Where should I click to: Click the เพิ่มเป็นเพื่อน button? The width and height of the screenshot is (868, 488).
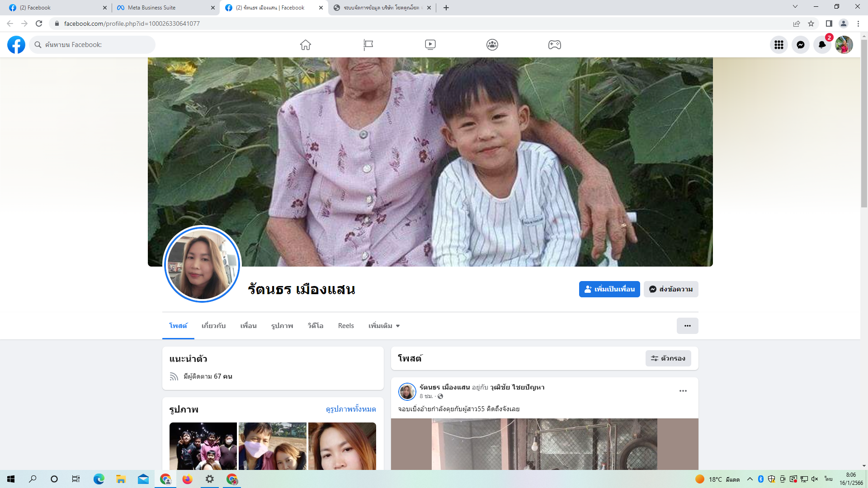pos(609,289)
